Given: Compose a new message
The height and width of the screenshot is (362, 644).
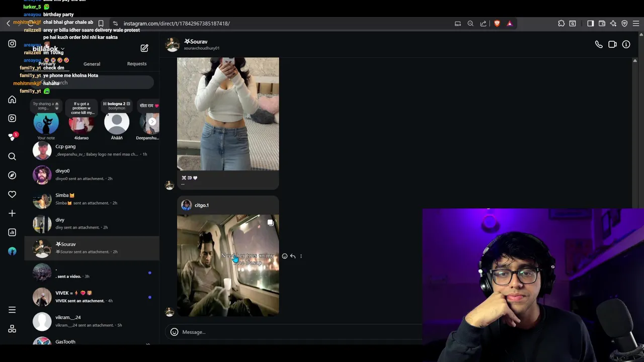Looking at the screenshot, I should tap(144, 48).
